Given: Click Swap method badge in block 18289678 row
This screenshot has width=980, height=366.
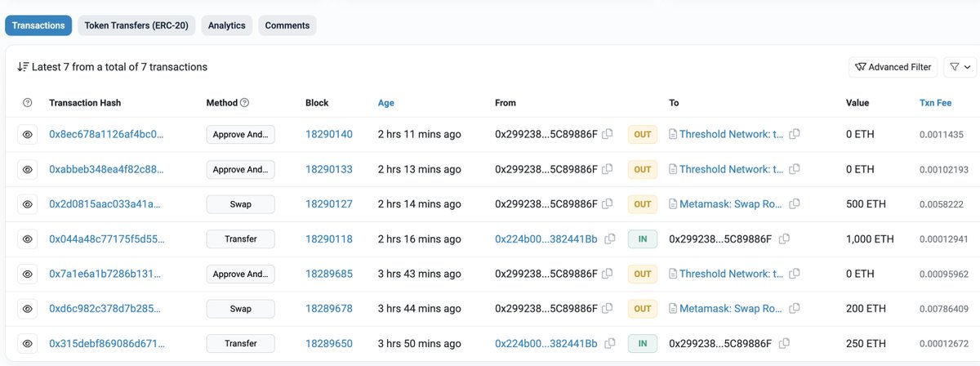Looking at the screenshot, I should point(240,309).
